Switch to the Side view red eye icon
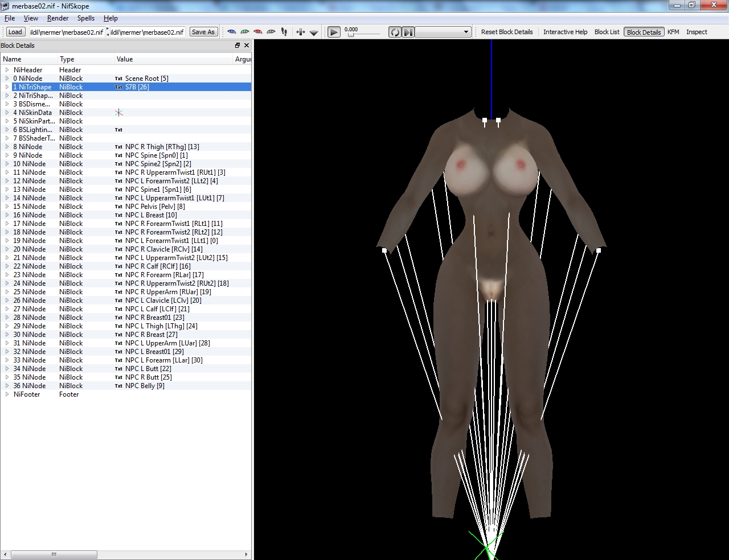Viewport: 729px width, 560px height. [x=257, y=32]
